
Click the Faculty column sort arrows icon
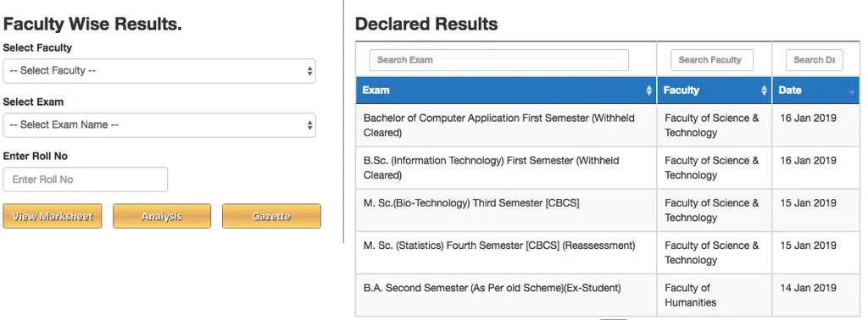764,91
